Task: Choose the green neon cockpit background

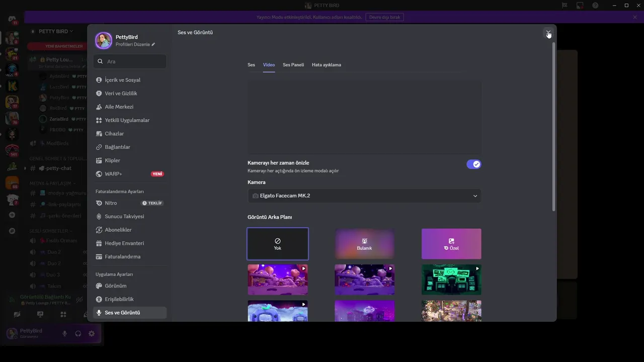Action: [451, 280]
